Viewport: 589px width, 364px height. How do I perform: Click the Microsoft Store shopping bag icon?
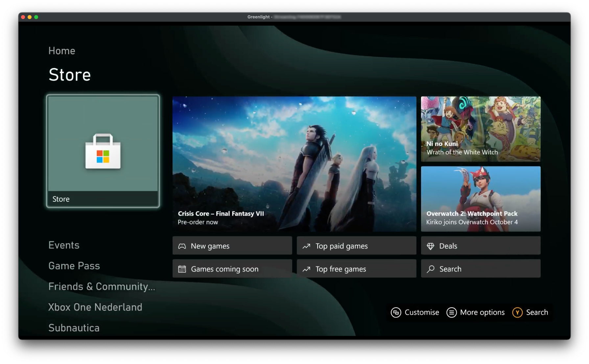point(103,151)
